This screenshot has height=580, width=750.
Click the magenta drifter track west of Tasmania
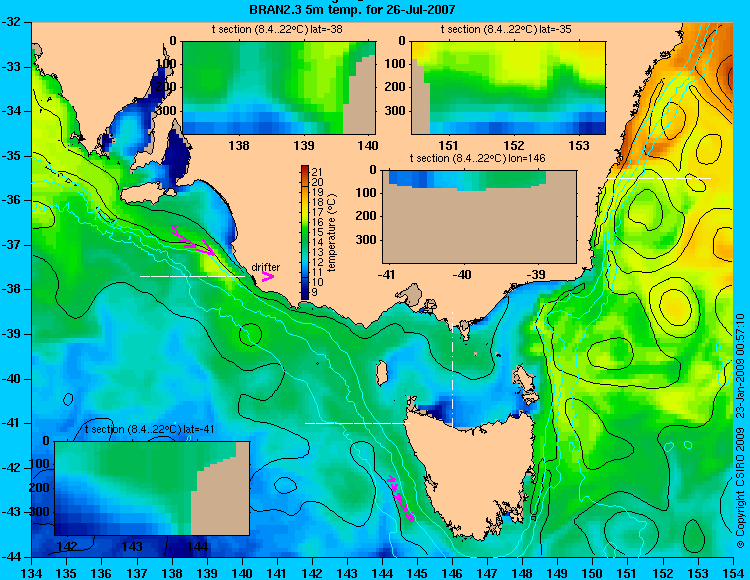(x=401, y=499)
